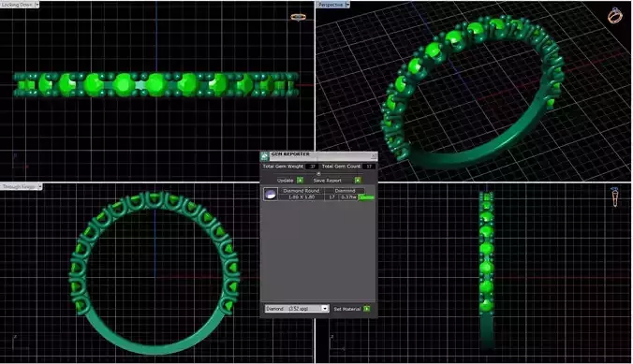633x364 pixels.
Task: Select the Perspective viewport label
Action: (x=331, y=5)
